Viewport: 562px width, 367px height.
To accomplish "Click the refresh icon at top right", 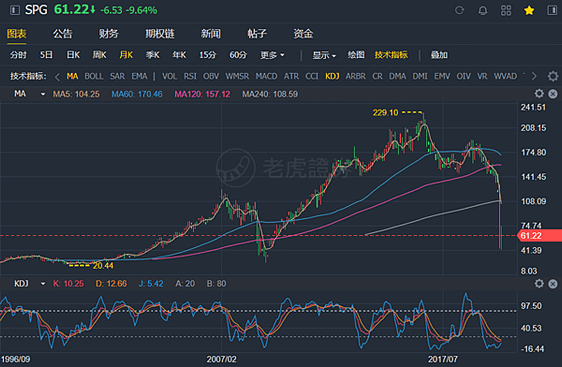I will (459, 10).
